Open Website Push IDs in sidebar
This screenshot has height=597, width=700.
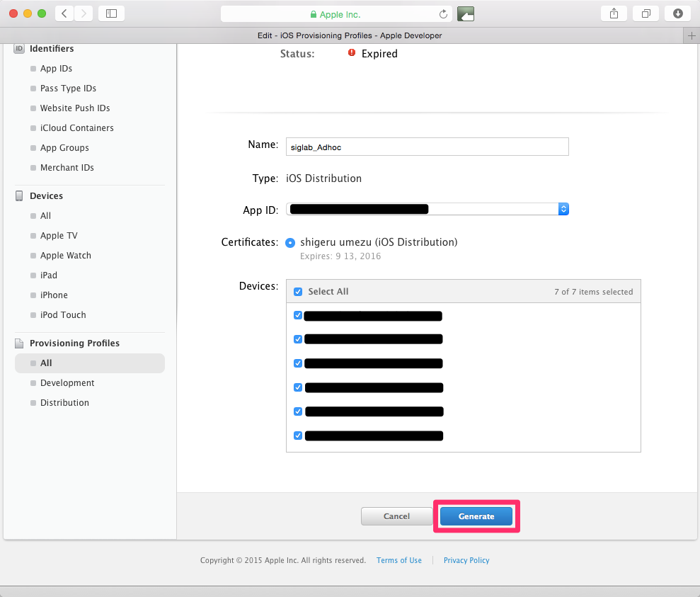coord(75,108)
